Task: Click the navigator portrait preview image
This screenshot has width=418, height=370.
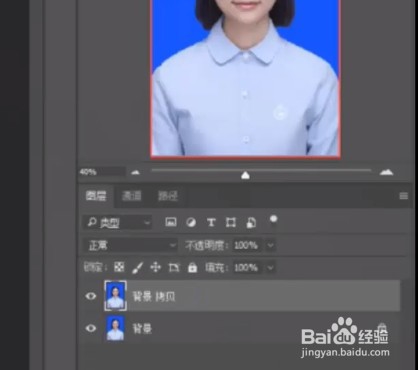Action: [246, 78]
